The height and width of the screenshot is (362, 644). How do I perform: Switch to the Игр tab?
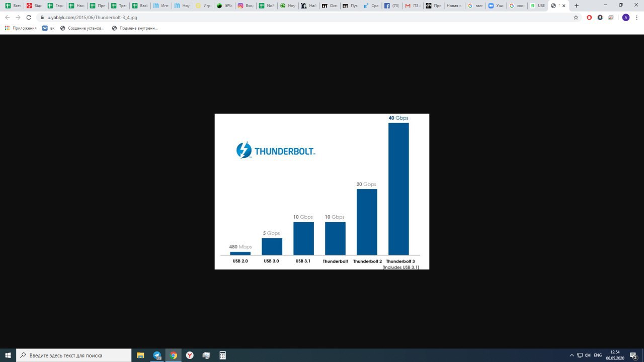coord(203,6)
